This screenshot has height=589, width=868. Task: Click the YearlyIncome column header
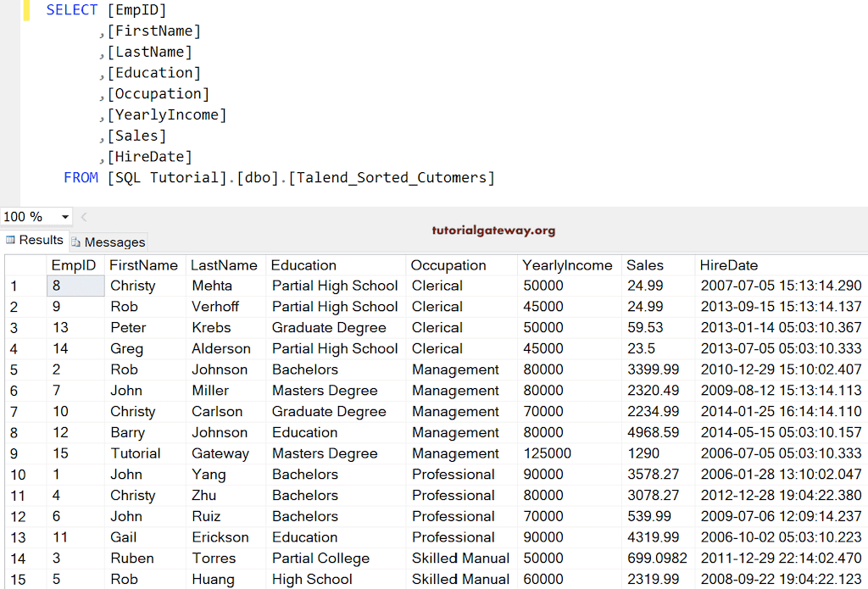click(x=567, y=265)
